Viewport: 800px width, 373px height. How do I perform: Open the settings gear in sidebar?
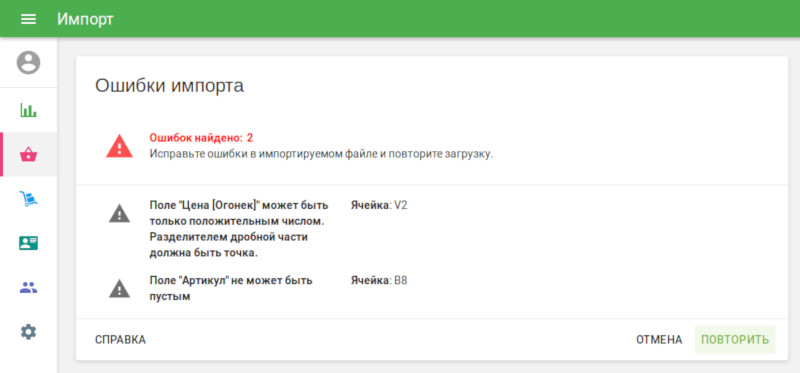click(28, 332)
